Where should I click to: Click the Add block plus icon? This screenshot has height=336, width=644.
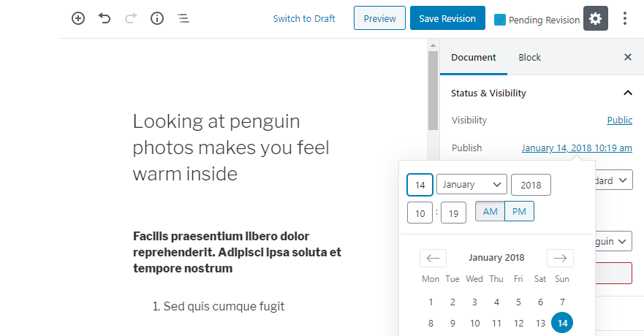[78, 18]
